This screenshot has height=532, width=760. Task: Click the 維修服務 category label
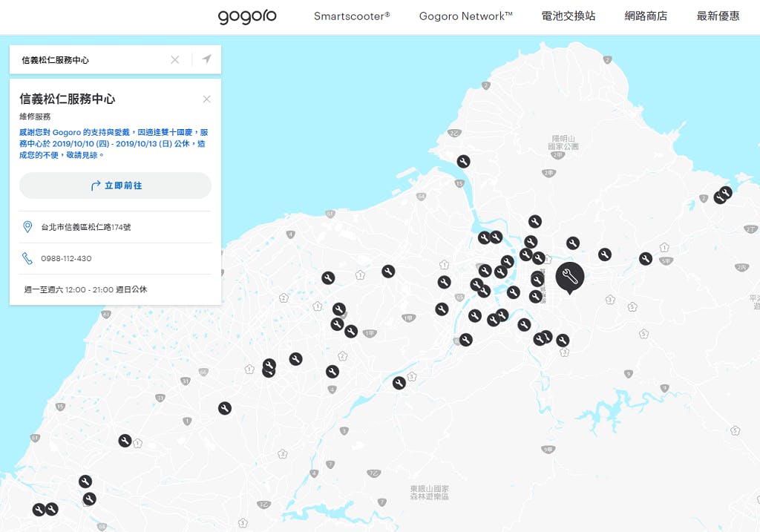pyautogui.click(x=35, y=116)
